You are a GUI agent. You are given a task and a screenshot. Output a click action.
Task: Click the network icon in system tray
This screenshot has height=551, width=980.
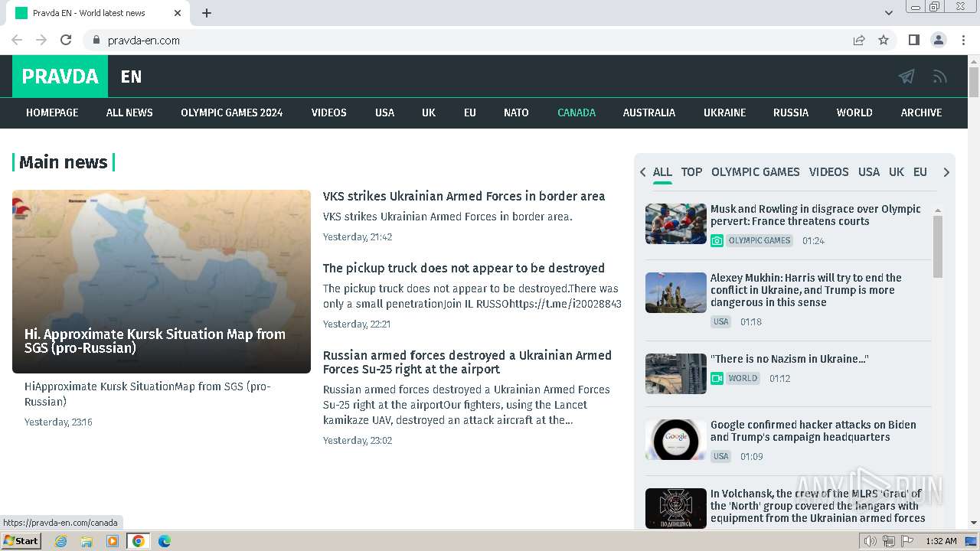click(x=889, y=541)
